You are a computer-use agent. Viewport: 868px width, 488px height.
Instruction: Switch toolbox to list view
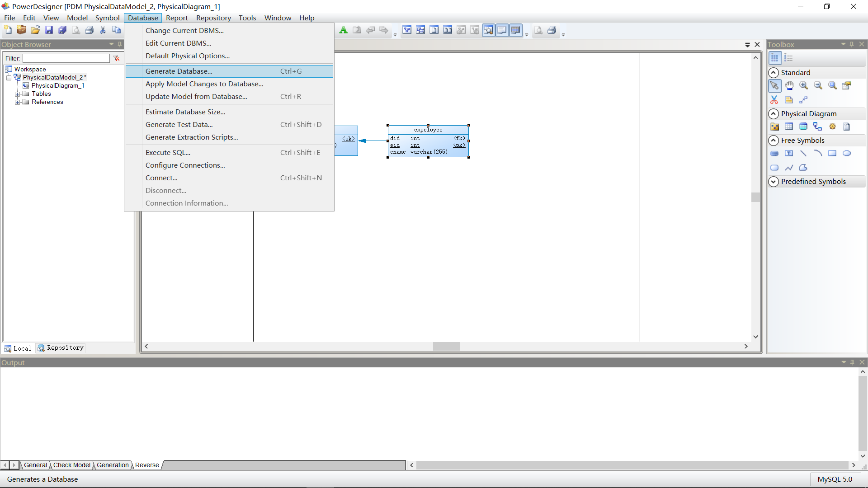(x=789, y=58)
